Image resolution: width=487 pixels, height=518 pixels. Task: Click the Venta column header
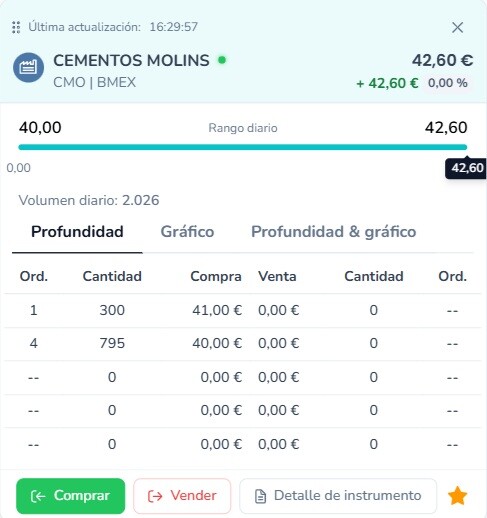[277, 276]
